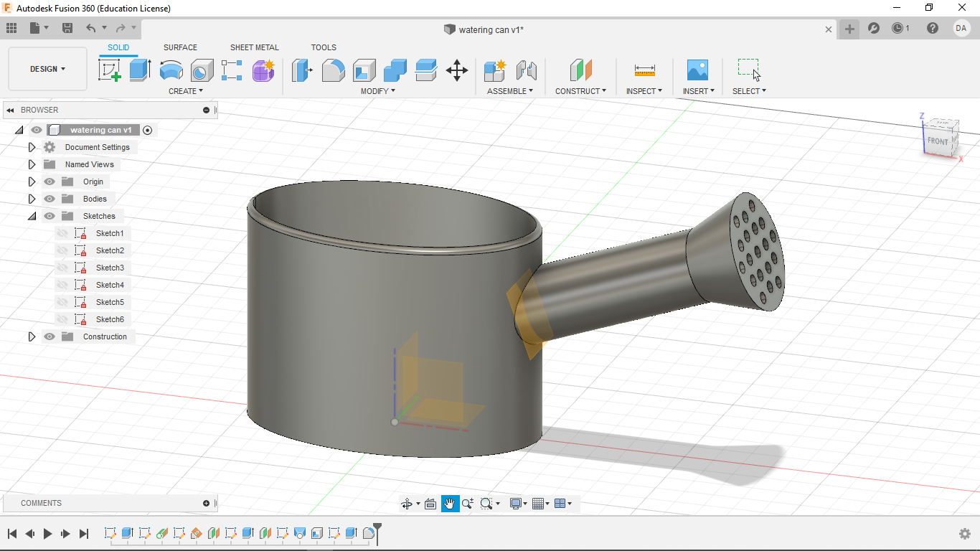The height and width of the screenshot is (551, 980).
Task: Select the Move/Copy tool
Action: pyautogui.click(x=457, y=70)
